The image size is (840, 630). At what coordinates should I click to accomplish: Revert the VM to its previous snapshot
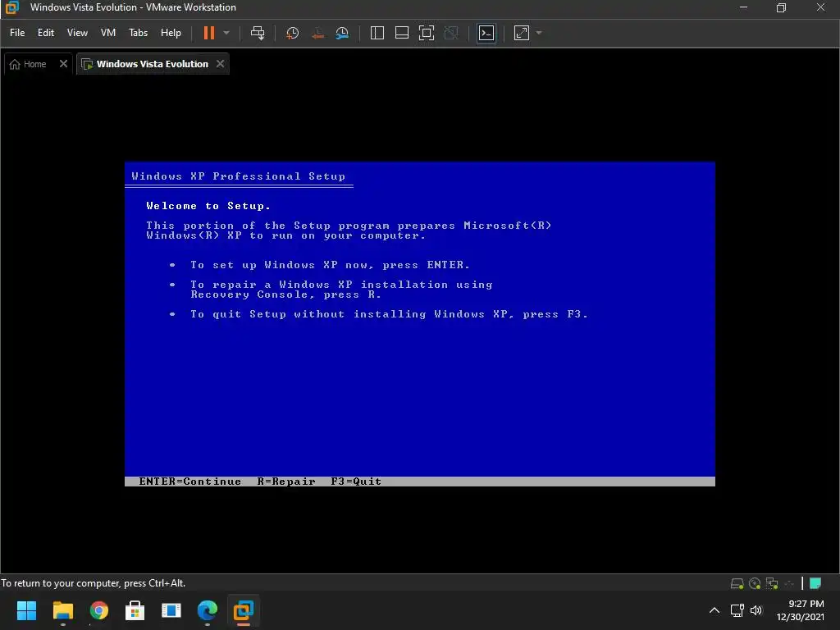click(317, 33)
